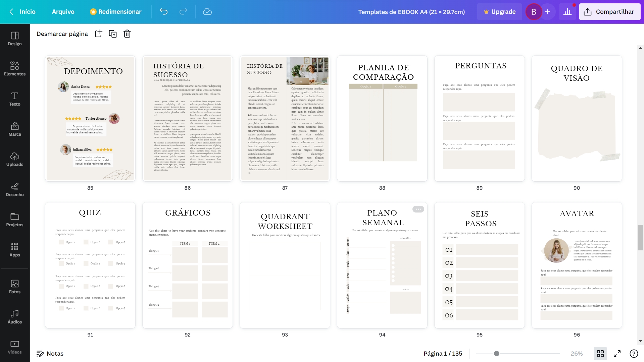This screenshot has height=362, width=644.
Task: Click the duplicate page icon
Action: coord(113,34)
